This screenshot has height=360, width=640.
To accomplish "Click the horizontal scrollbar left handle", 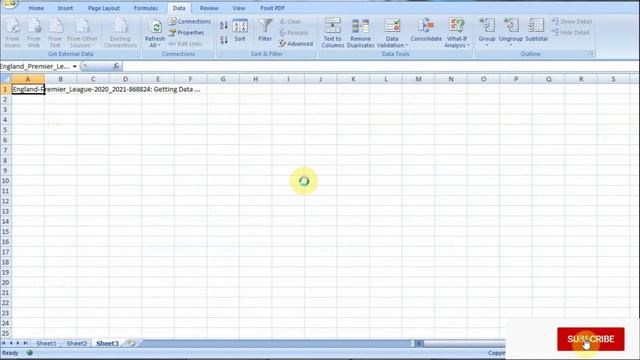I will pos(419,343).
